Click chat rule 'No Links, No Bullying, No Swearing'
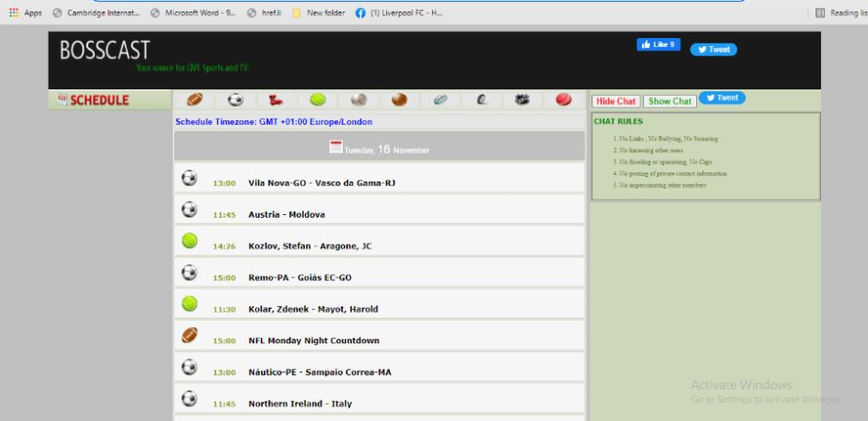Screen dimensions: 868x421 coord(668,139)
